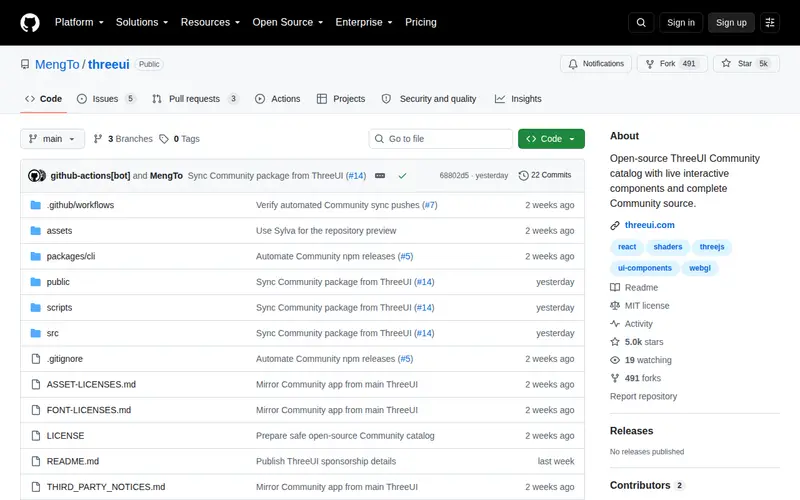Focus the Go to file search field
The image size is (800, 500).
[441, 139]
